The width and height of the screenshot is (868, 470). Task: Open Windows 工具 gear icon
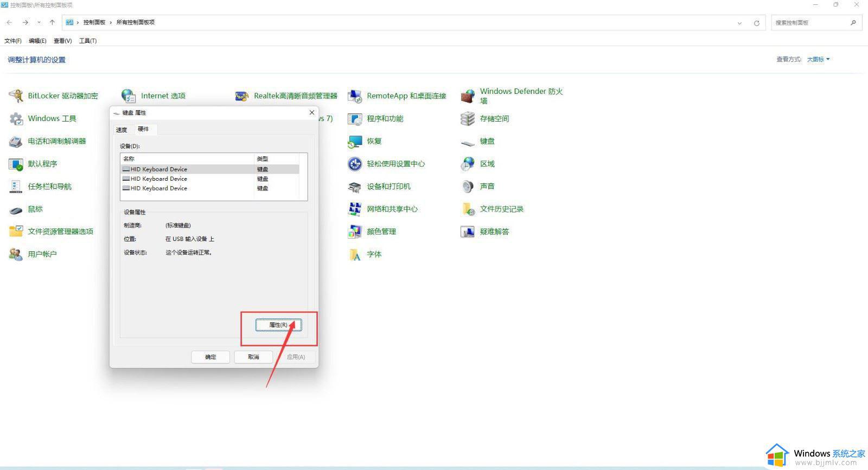(16, 118)
